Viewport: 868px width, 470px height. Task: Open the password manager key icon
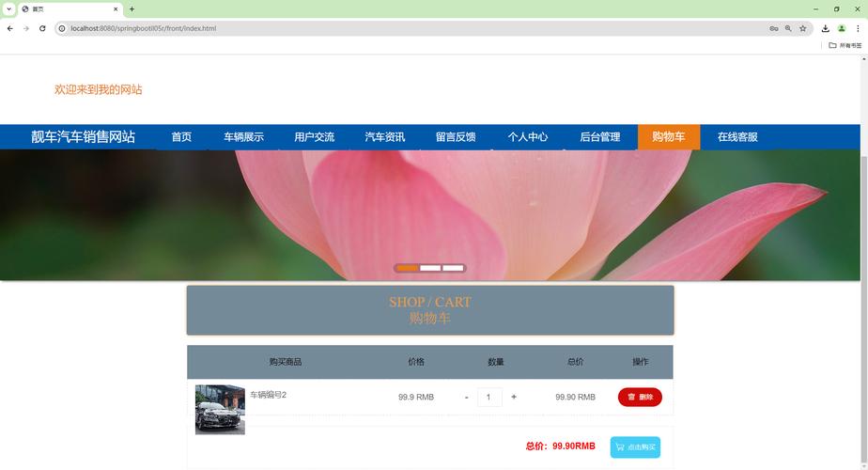pos(774,28)
